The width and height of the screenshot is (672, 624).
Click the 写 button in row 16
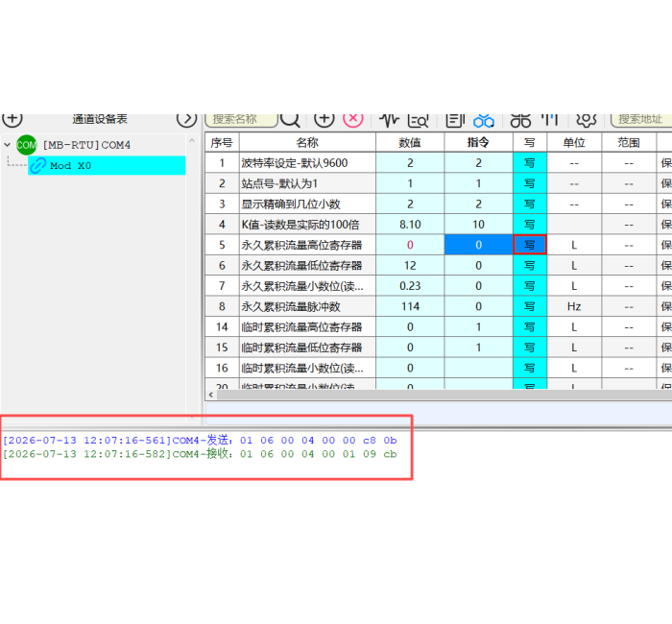[530, 368]
